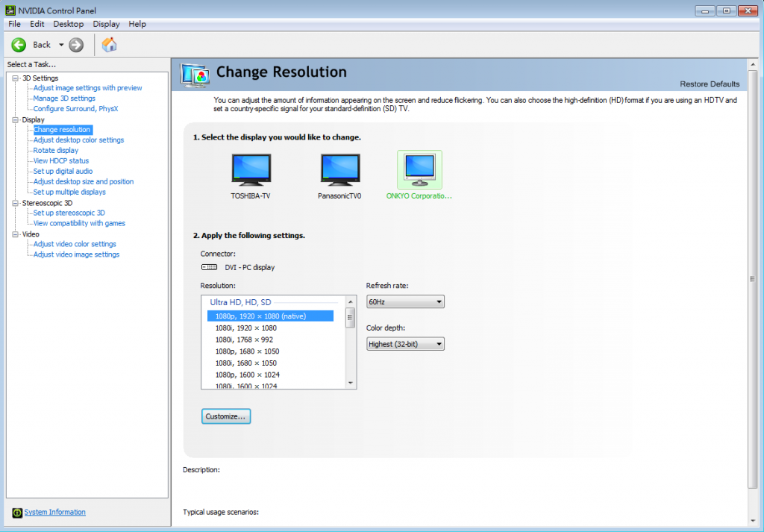Click the resolution list scrollbar thumb
Viewport: 764px width, 532px height.
351,318
